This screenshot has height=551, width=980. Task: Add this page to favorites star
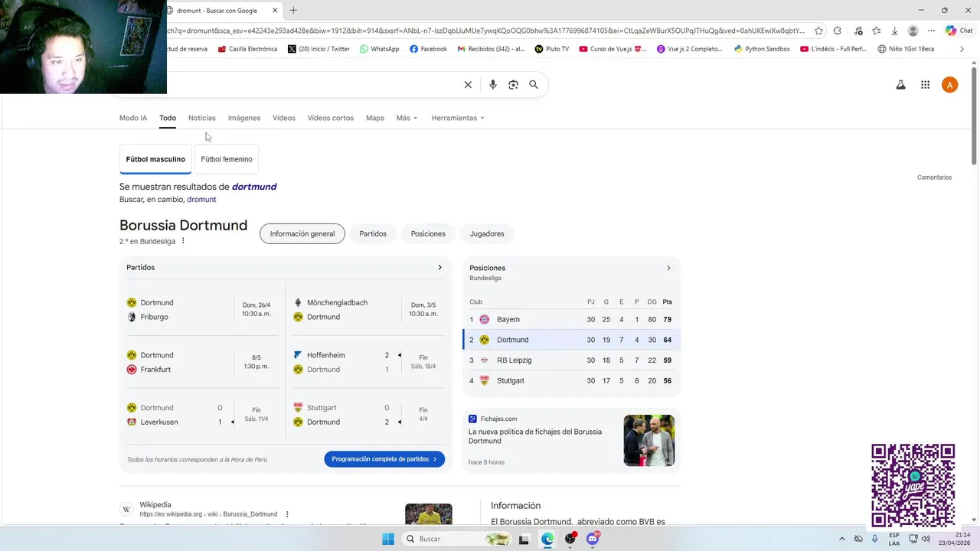point(818,31)
